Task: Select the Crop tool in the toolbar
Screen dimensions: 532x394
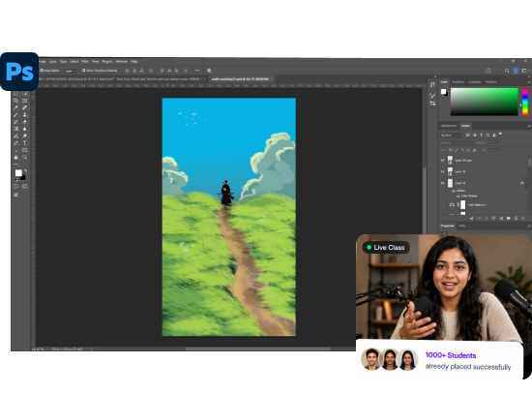Action: (x=15, y=101)
